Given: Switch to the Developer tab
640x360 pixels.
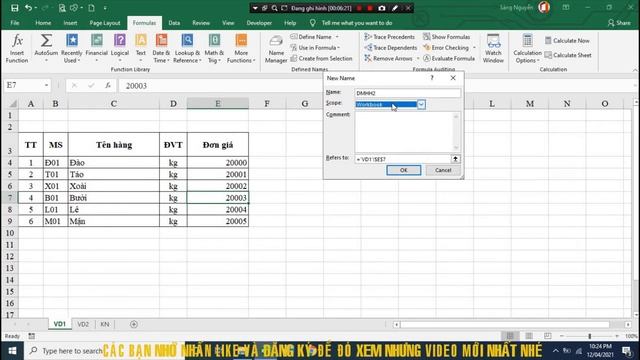Looking at the screenshot, I should (259, 23).
